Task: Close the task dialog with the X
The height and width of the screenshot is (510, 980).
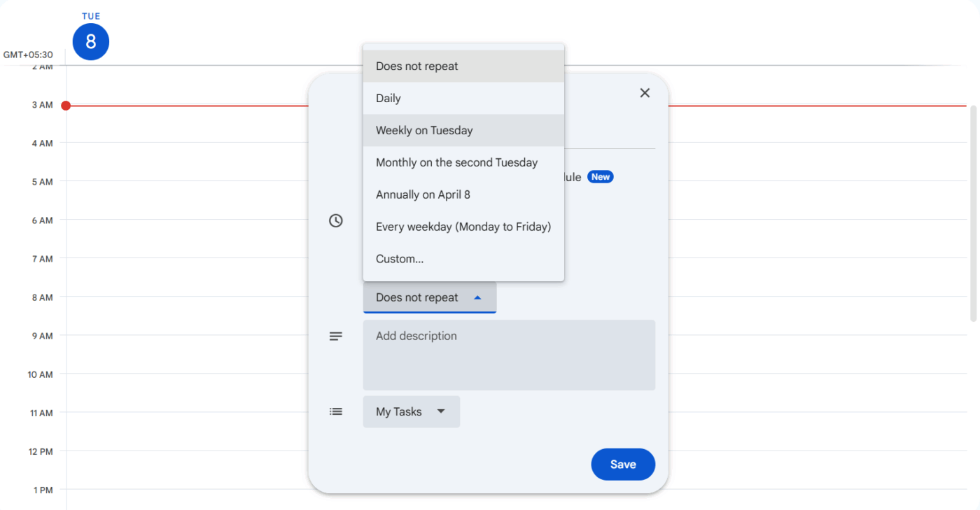Action: pyautogui.click(x=644, y=92)
